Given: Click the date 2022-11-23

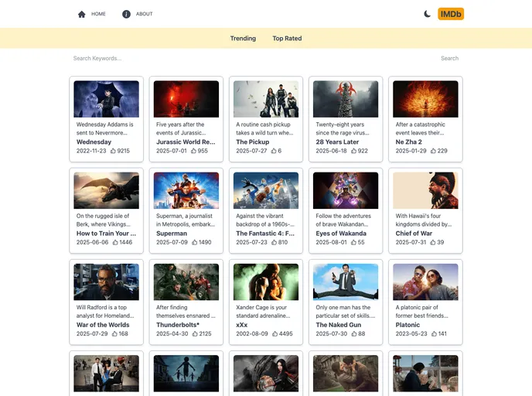Looking at the screenshot, I should point(91,151).
